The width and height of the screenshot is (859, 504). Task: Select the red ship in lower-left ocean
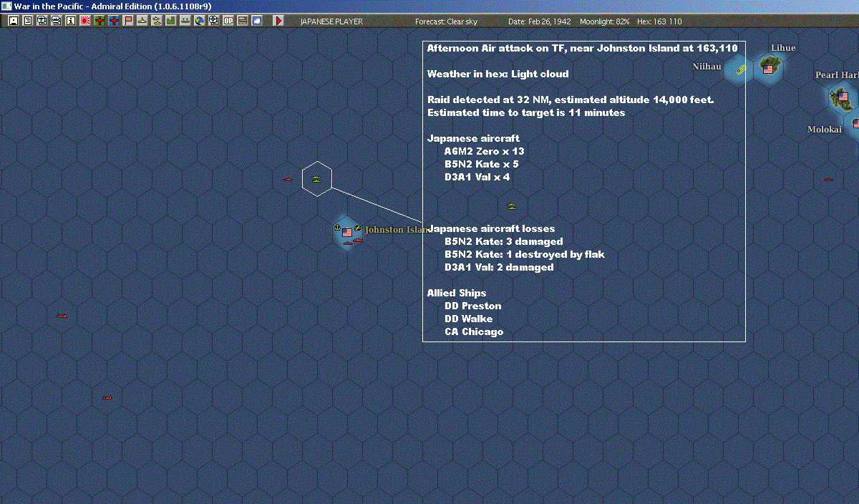pos(107,397)
